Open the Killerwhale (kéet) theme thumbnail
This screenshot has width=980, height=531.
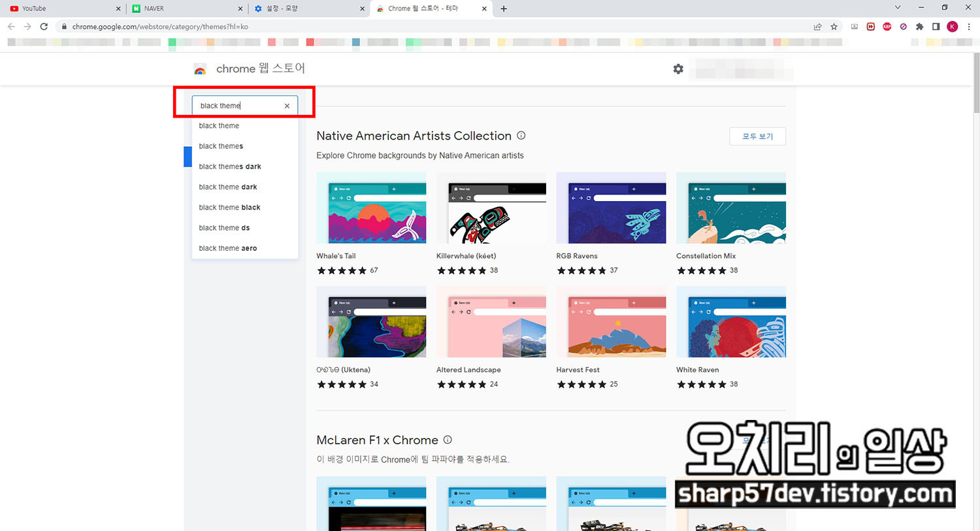(x=491, y=208)
